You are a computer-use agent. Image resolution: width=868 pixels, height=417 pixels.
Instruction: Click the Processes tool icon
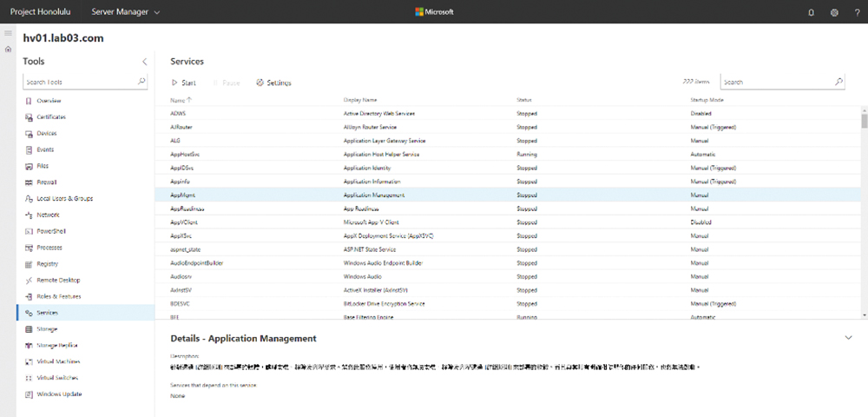point(29,248)
